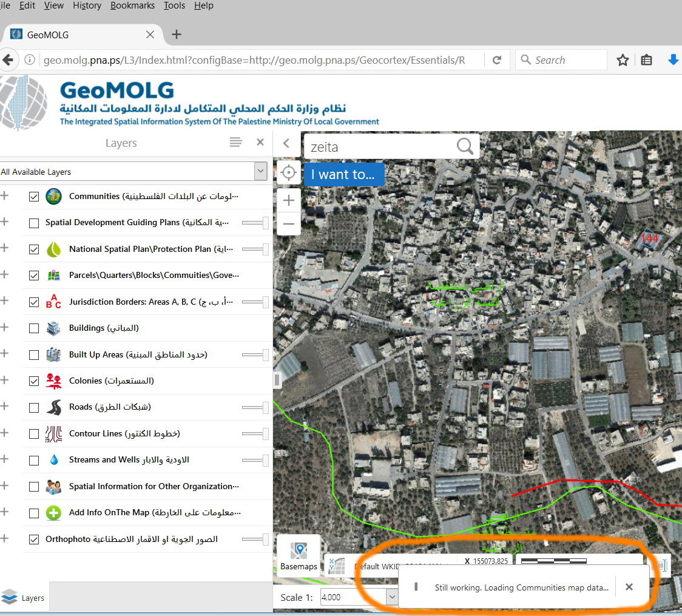Click the Parcels layer icon
Image resolution: width=682 pixels, height=616 pixels.
pyautogui.click(x=53, y=276)
